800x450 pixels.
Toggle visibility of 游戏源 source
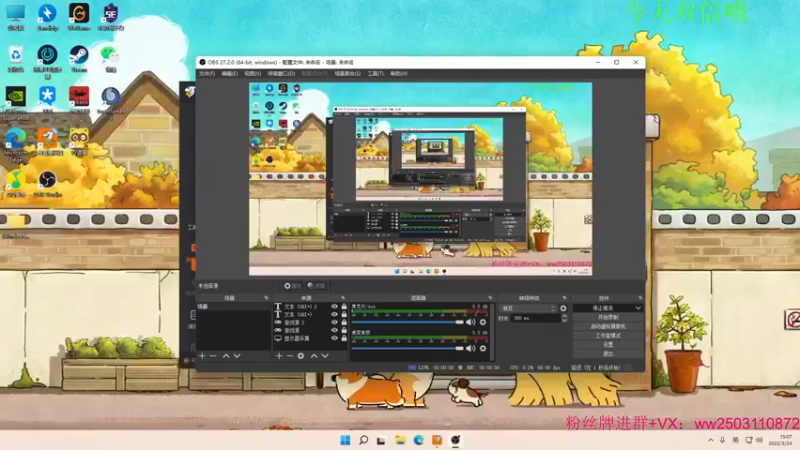pos(335,330)
